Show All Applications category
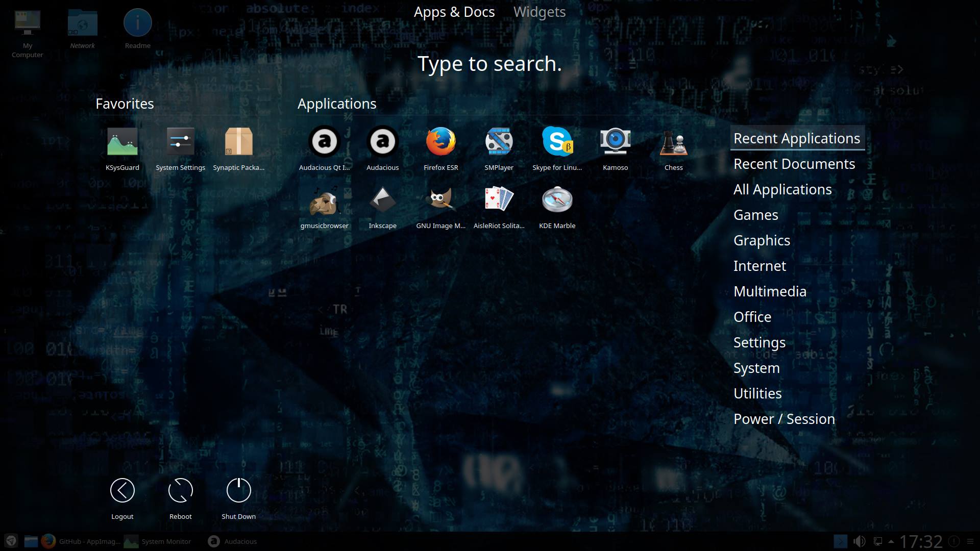980x551 pixels. point(782,189)
